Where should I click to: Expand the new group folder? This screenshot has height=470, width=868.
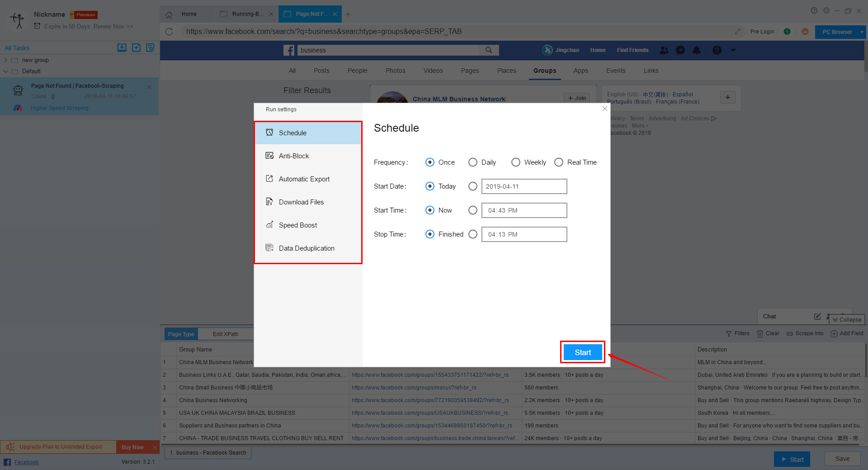(x=5, y=60)
